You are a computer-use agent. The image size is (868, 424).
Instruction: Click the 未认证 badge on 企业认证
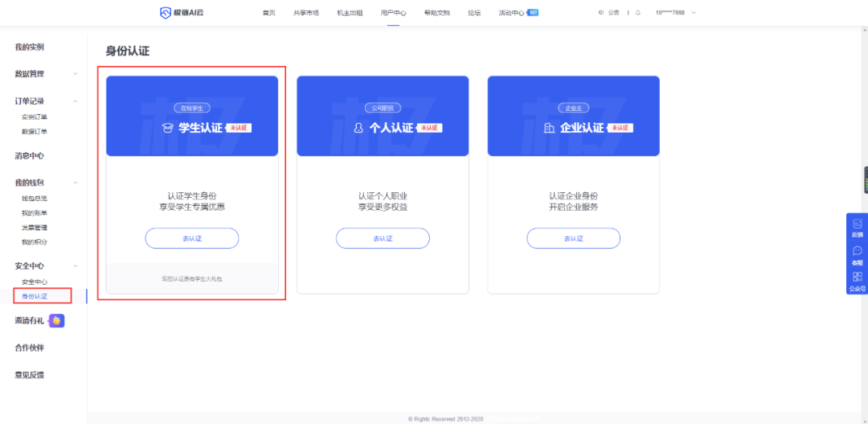tap(620, 128)
